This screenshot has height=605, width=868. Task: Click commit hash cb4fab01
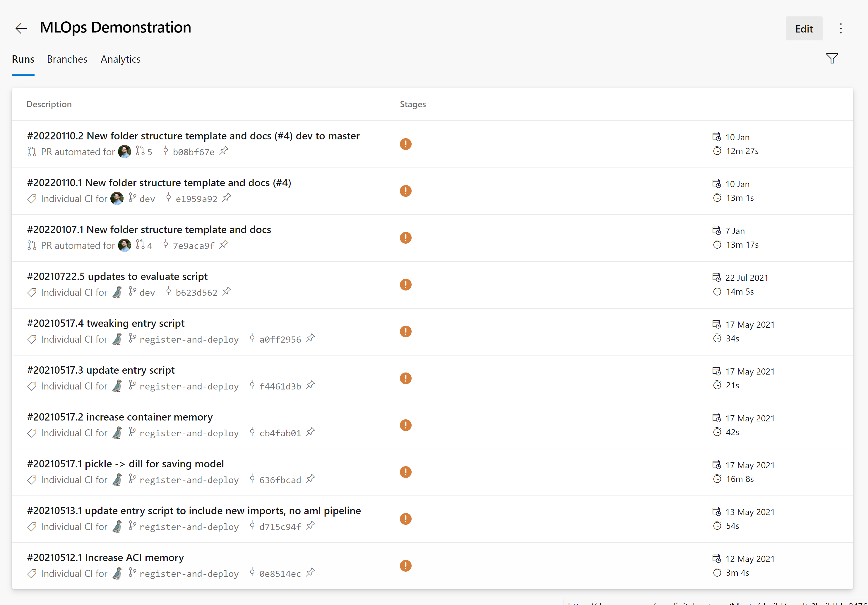coord(280,433)
